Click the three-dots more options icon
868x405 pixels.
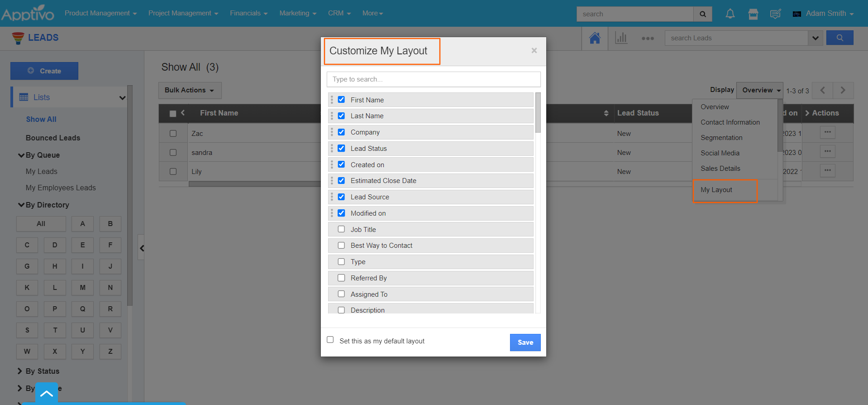pyautogui.click(x=648, y=39)
